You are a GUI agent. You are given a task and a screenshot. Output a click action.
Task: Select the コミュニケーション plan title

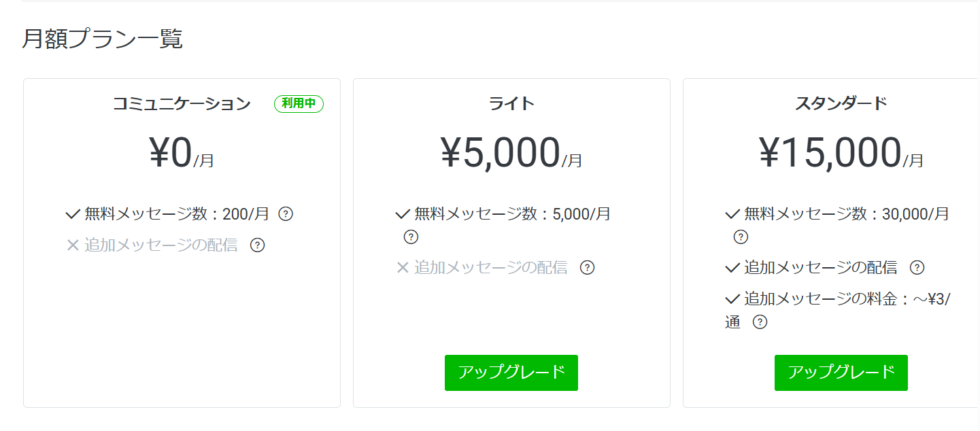coord(182,104)
